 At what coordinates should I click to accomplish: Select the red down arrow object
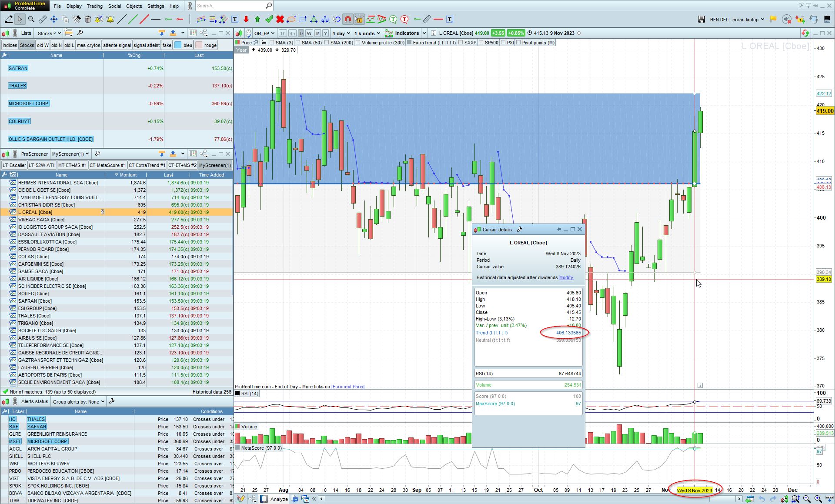tap(246, 19)
